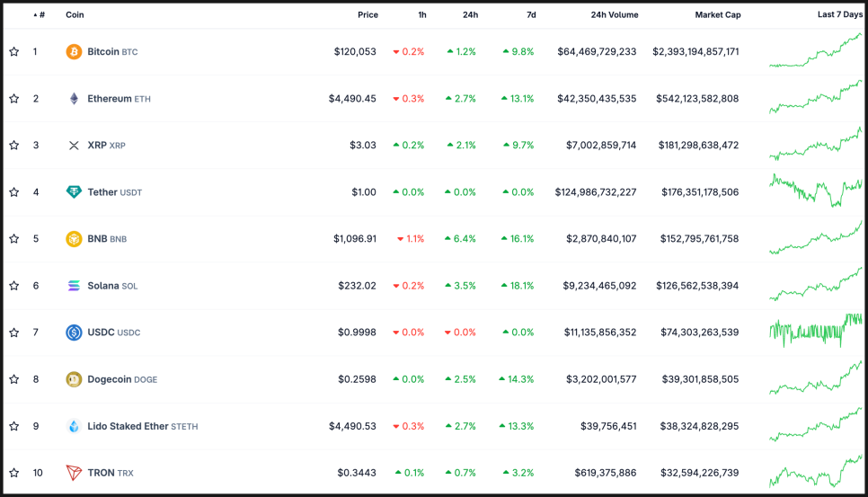Sort by rank using # column header
The height and width of the screenshot is (497, 868).
(x=40, y=15)
